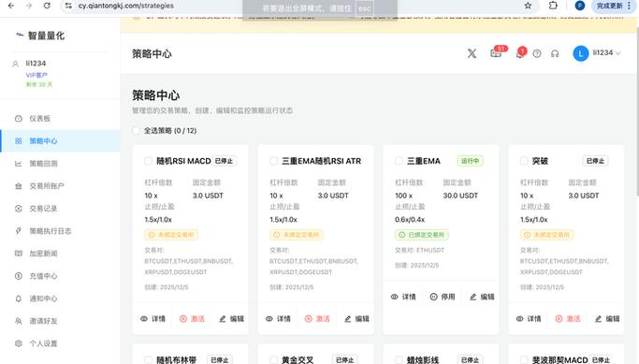This screenshot has height=364, width=639.
Task: Open 策略回测 in sidebar
Action: click(60, 164)
